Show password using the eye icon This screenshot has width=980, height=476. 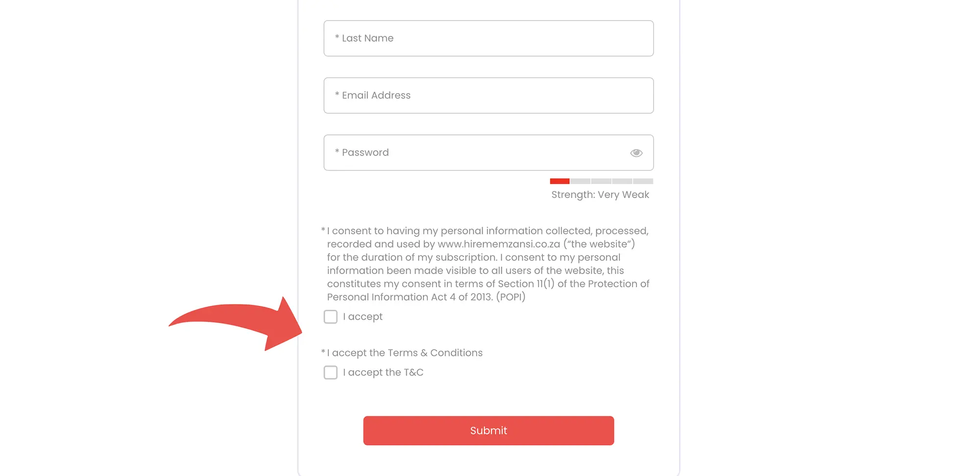pyautogui.click(x=636, y=153)
